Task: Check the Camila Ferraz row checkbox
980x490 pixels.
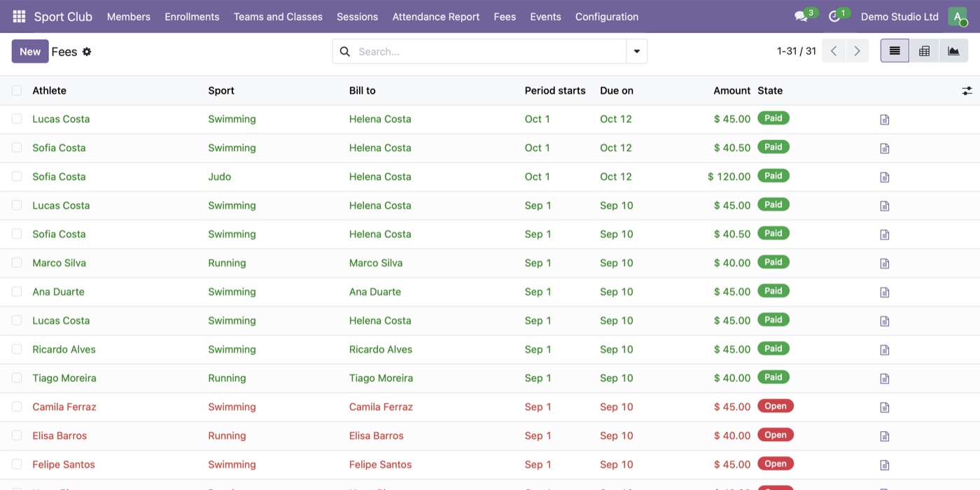Action: point(17,406)
